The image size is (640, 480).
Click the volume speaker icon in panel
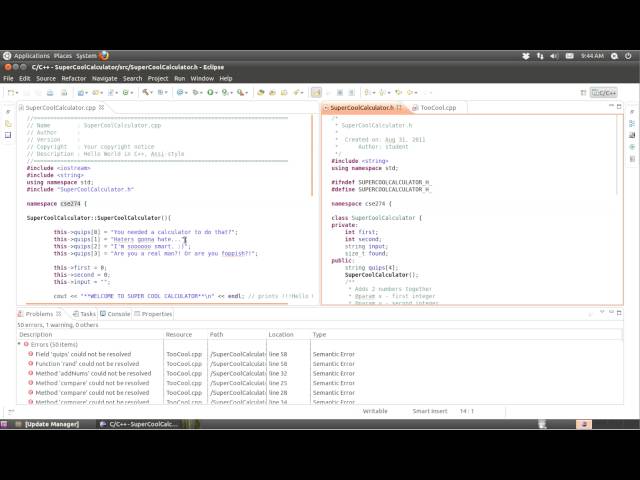pyautogui.click(x=553, y=56)
